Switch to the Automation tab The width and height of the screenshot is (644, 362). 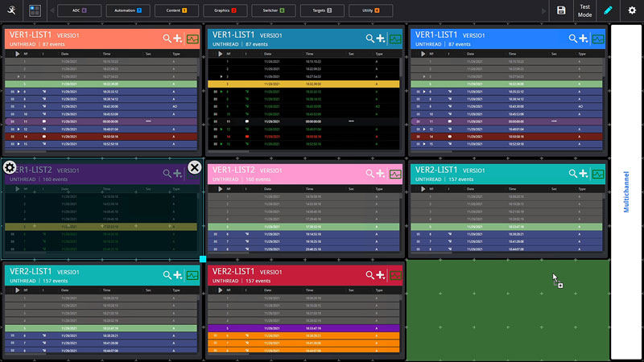pos(128,10)
